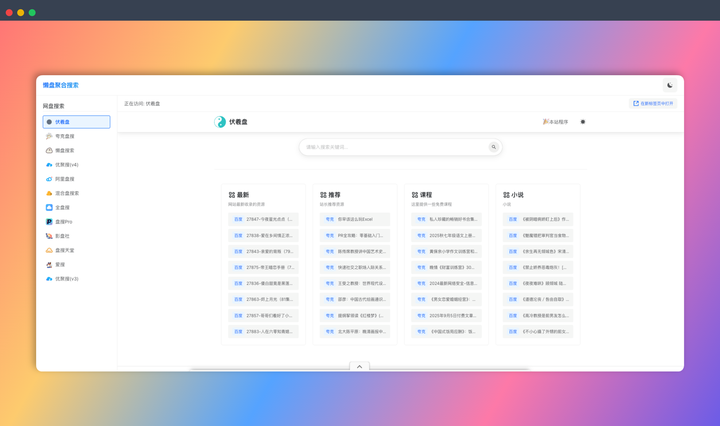Switch to 全盘搜 in sidebar
The width and height of the screenshot is (720, 426).
click(62, 208)
